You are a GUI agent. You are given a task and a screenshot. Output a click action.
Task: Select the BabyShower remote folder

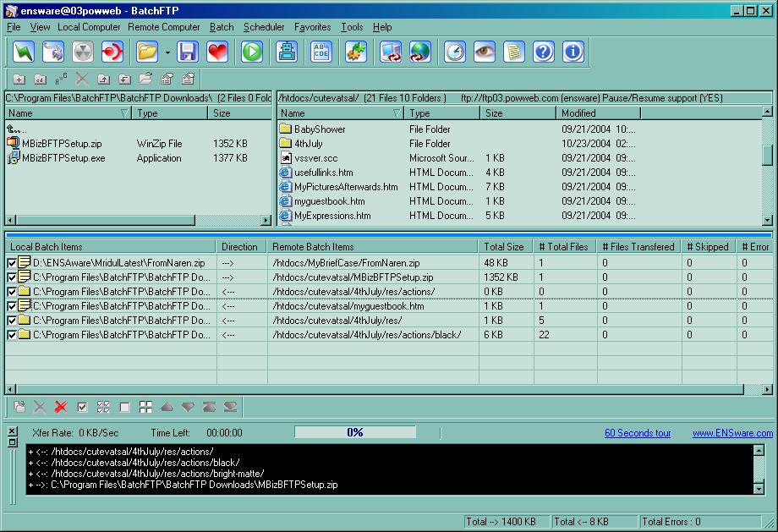pos(320,129)
